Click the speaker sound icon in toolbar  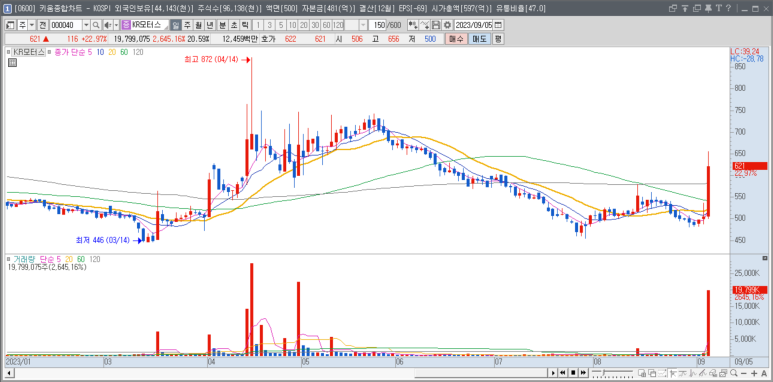click(x=107, y=25)
